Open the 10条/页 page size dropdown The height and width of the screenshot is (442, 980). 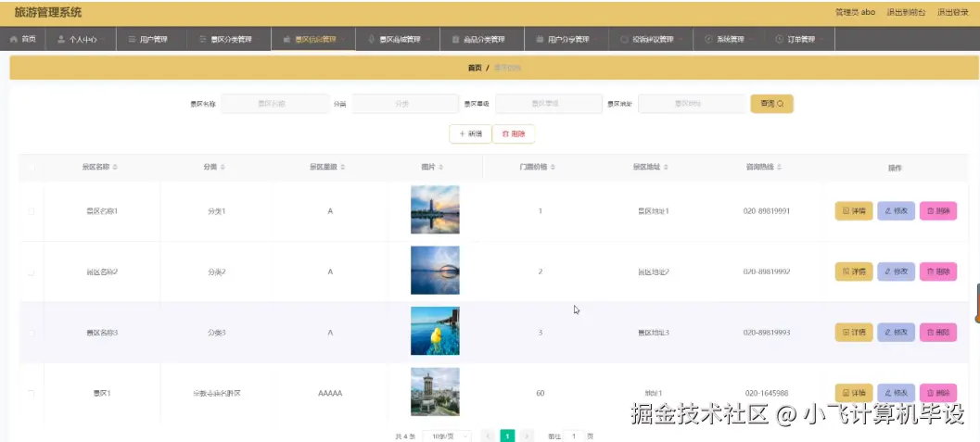pos(448,436)
